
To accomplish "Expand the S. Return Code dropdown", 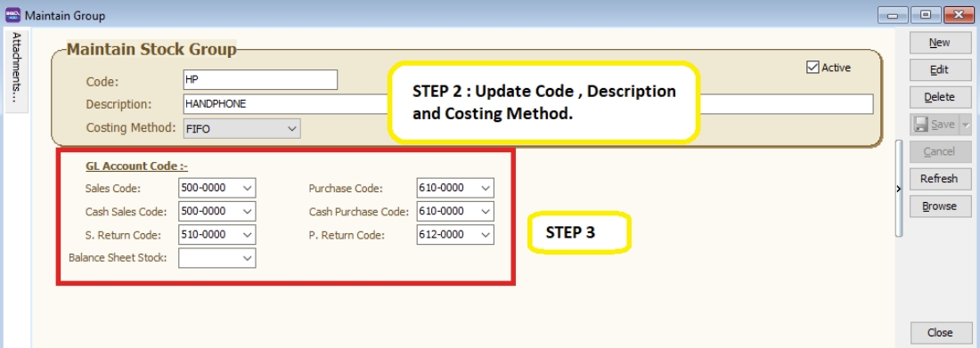I will pyautogui.click(x=247, y=235).
